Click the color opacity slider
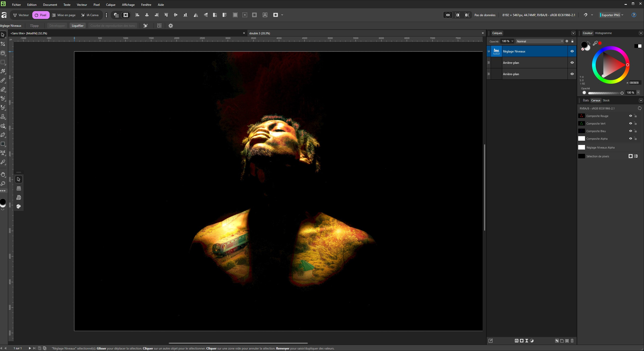Screen dimensions: 644x351 click(605, 93)
